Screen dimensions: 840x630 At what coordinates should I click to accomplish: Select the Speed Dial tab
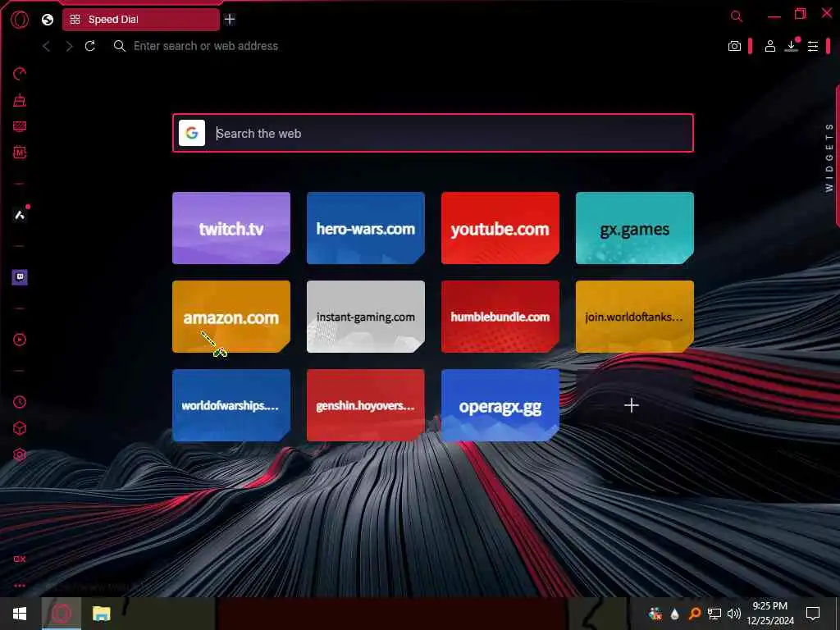[141, 20]
